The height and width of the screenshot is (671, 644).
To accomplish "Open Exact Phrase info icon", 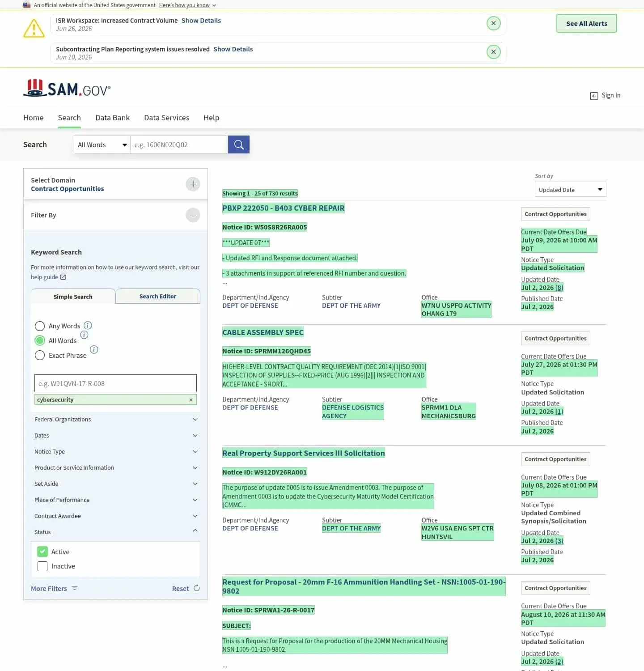I will click(x=94, y=349).
